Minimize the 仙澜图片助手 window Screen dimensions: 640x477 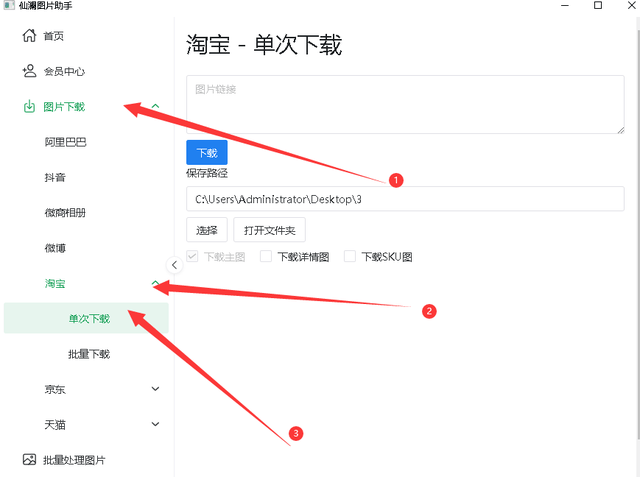click(x=565, y=5)
